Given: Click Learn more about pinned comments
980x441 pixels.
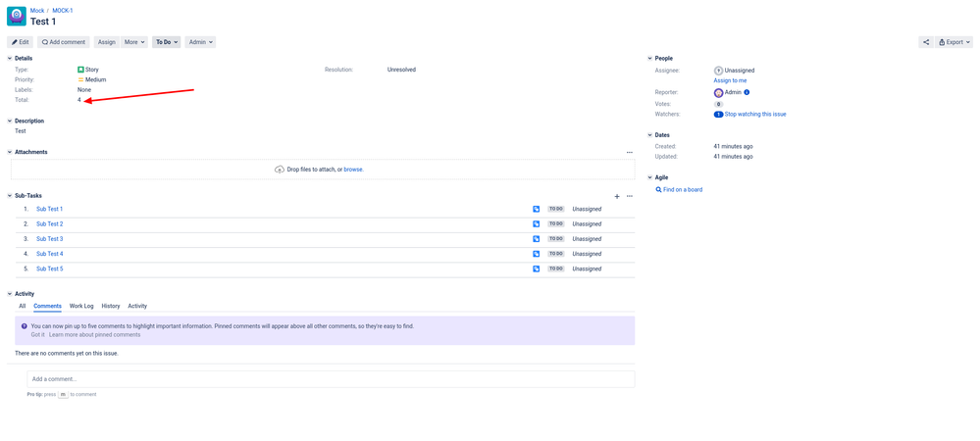Looking at the screenshot, I should coord(95,335).
